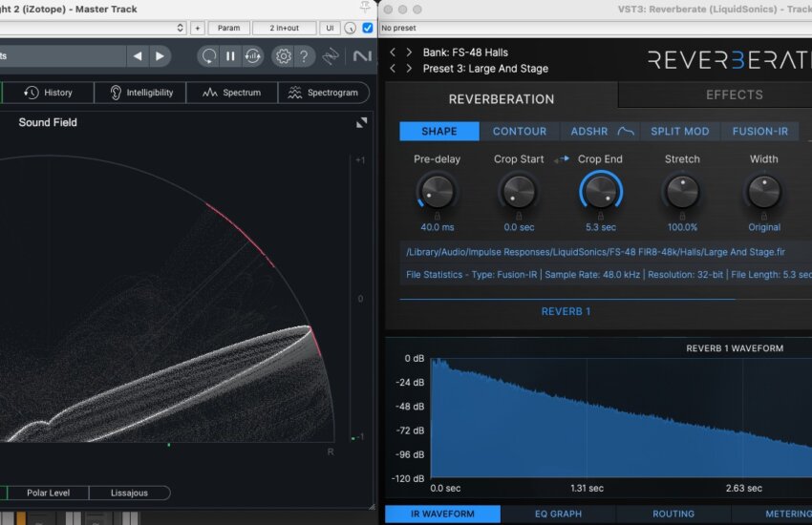The width and height of the screenshot is (812, 525).
Task: Switch Sound Field to Lissajous mode
Action: (x=130, y=493)
